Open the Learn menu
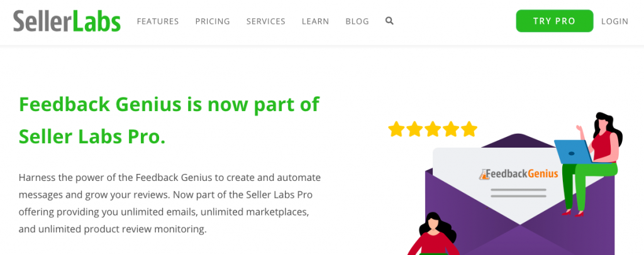644x255 pixels. (316, 21)
